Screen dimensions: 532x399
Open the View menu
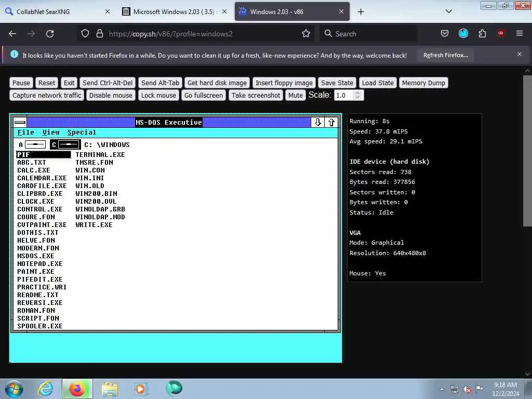pos(51,132)
